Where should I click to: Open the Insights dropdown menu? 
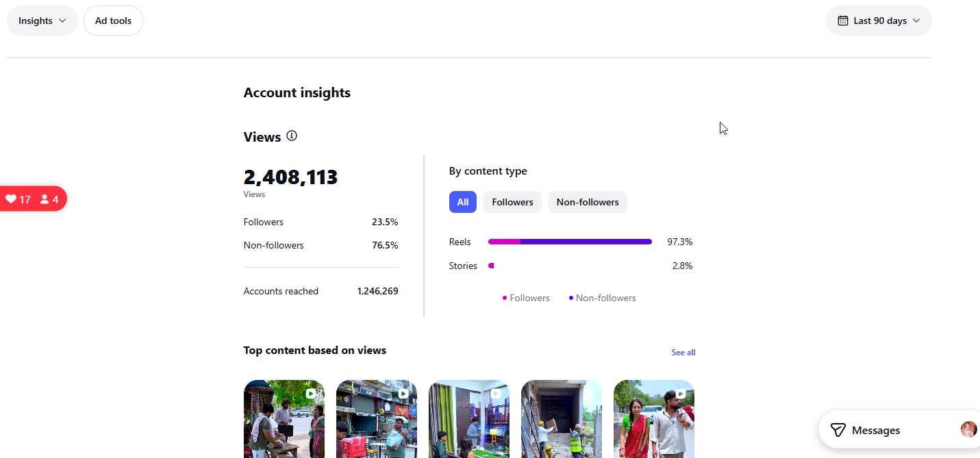(42, 21)
